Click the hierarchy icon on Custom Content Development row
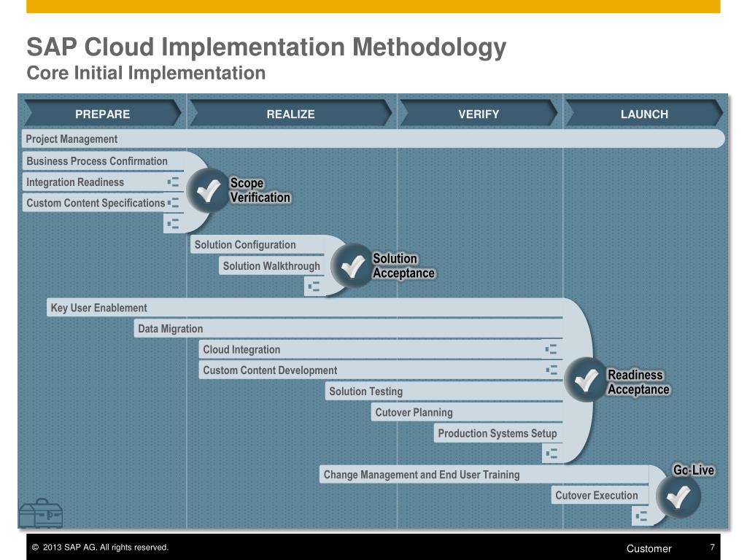This screenshot has height=560, width=747. click(551, 370)
